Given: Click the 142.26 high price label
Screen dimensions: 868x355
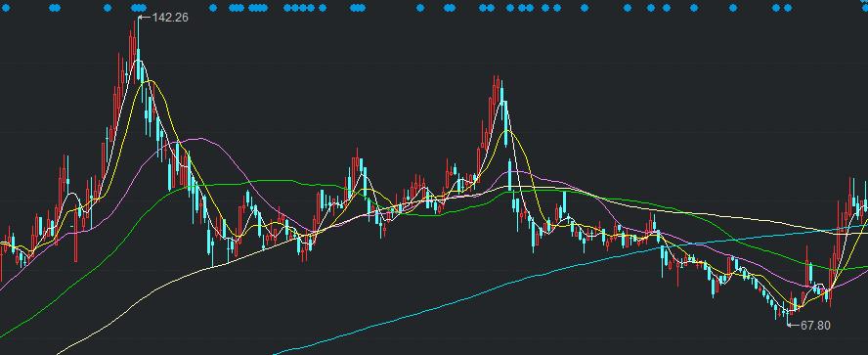Looking at the screenshot, I should [x=170, y=18].
